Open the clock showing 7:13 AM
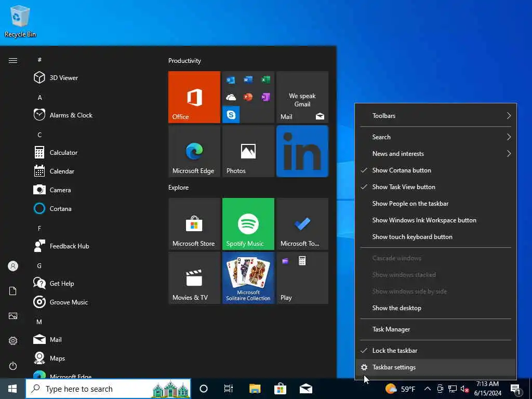Screen dimensions: 532x399 [487, 389]
